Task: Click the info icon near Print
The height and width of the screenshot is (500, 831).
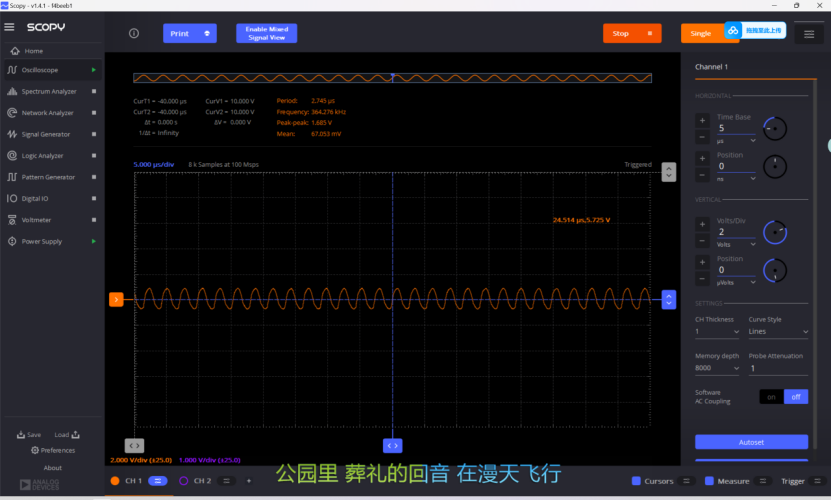Action: pyautogui.click(x=134, y=33)
